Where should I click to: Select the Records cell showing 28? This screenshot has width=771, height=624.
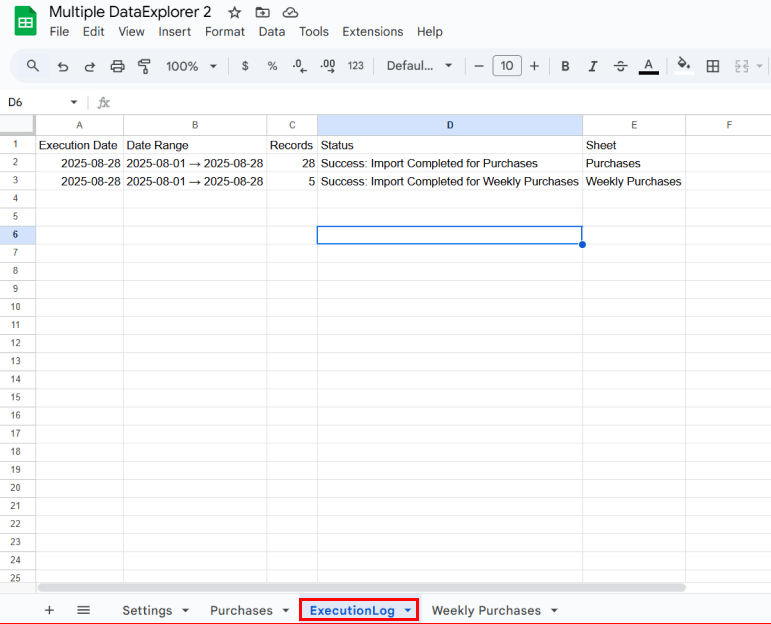292,163
